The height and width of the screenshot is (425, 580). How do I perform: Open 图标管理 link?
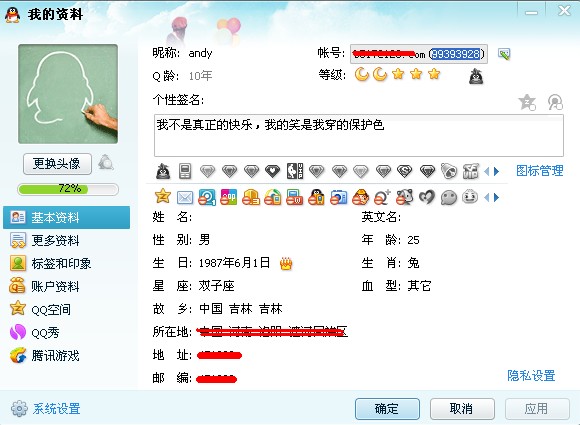[x=539, y=171]
